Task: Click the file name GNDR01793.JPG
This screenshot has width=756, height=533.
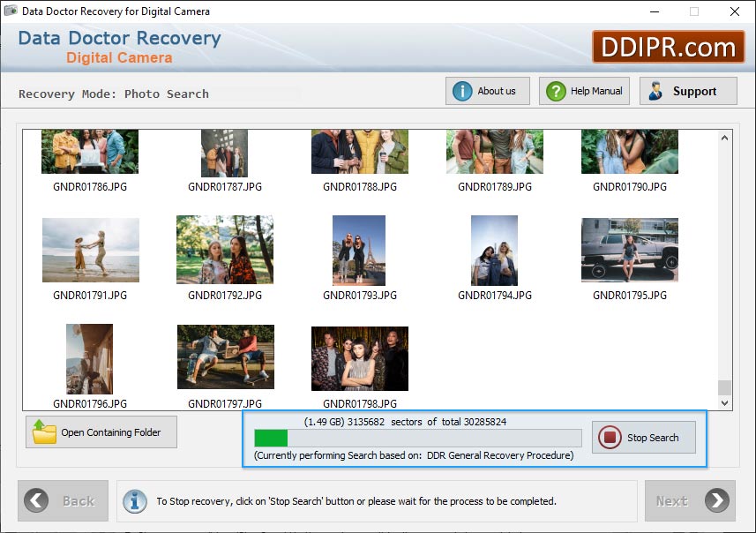Action: [x=360, y=296]
